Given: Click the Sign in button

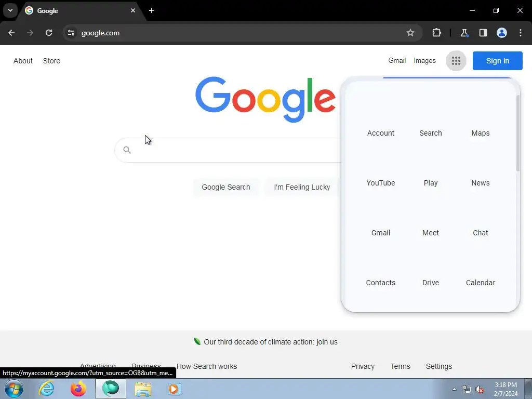Looking at the screenshot, I should [497, 61].
